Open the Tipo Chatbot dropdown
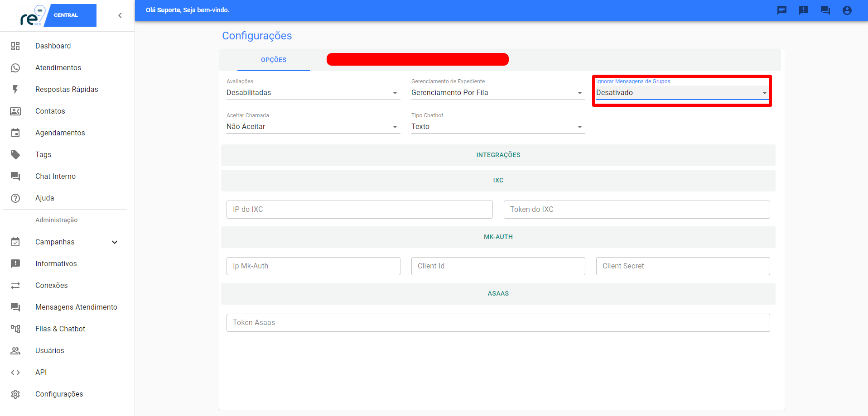Viewport: 868px width, 416px height. [x=498, y=127]
